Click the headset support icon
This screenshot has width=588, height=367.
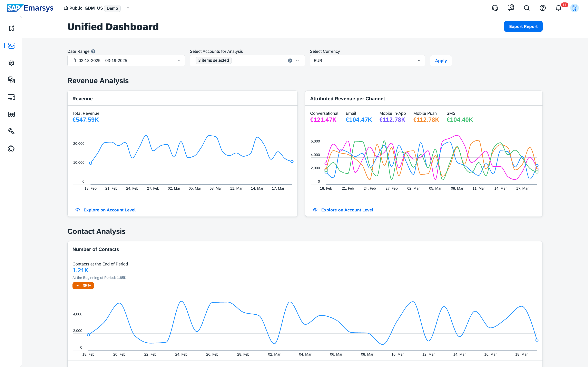[x=495, y=8]
